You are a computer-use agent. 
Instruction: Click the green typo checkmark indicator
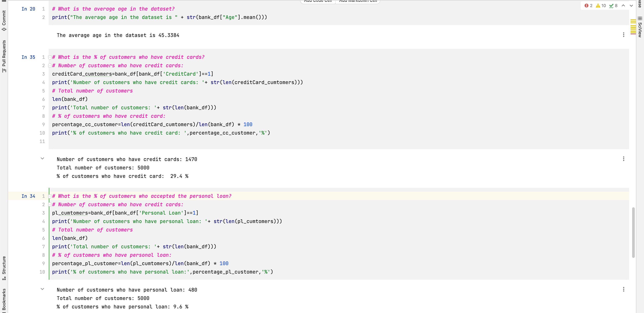click(x=611, y=6)
